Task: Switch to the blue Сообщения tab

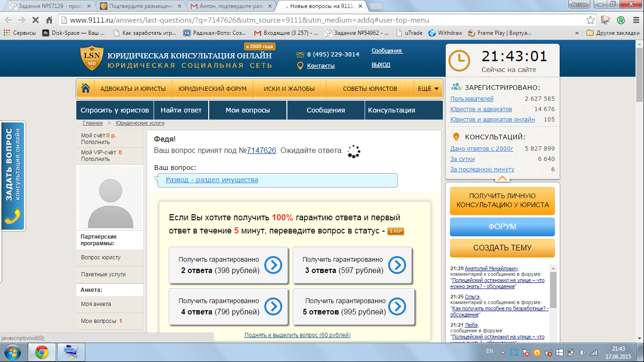Action: [326, 110]
